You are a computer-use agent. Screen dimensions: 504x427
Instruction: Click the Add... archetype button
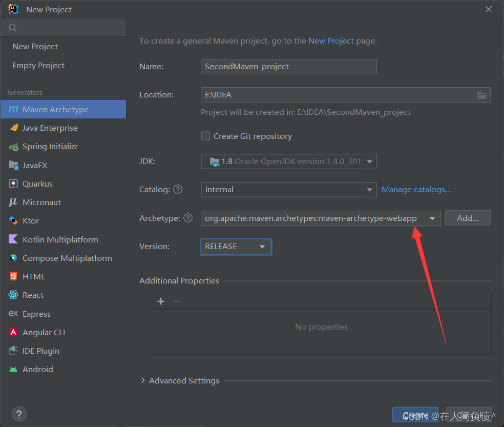coord(468,218)
